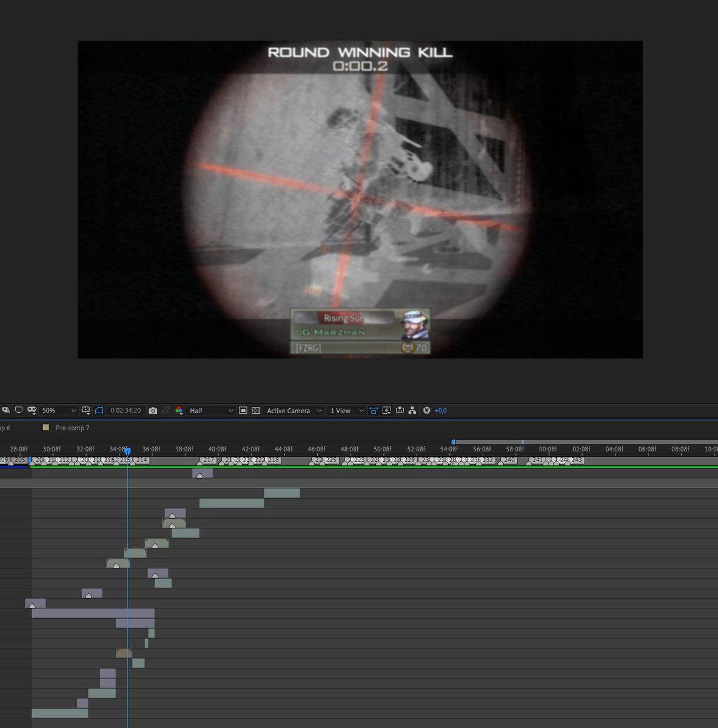Click the fast previews lightning icon
This screenshot has width=718, height=728.
pos(387,411)
